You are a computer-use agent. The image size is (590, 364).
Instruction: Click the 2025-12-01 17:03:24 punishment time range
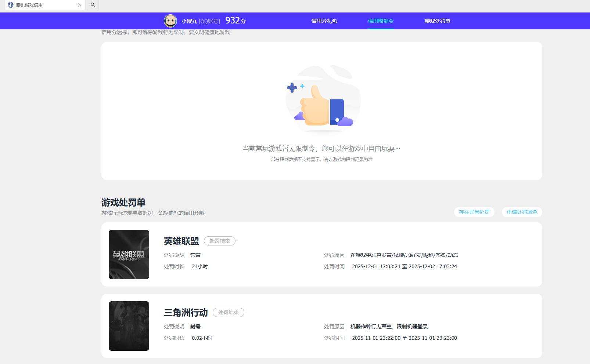pos(404,266)
